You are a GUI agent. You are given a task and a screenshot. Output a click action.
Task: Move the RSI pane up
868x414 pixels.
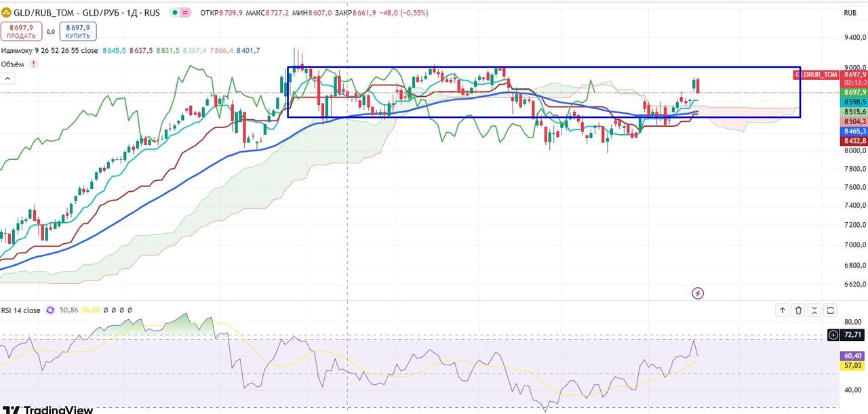[x=783, y=310]
